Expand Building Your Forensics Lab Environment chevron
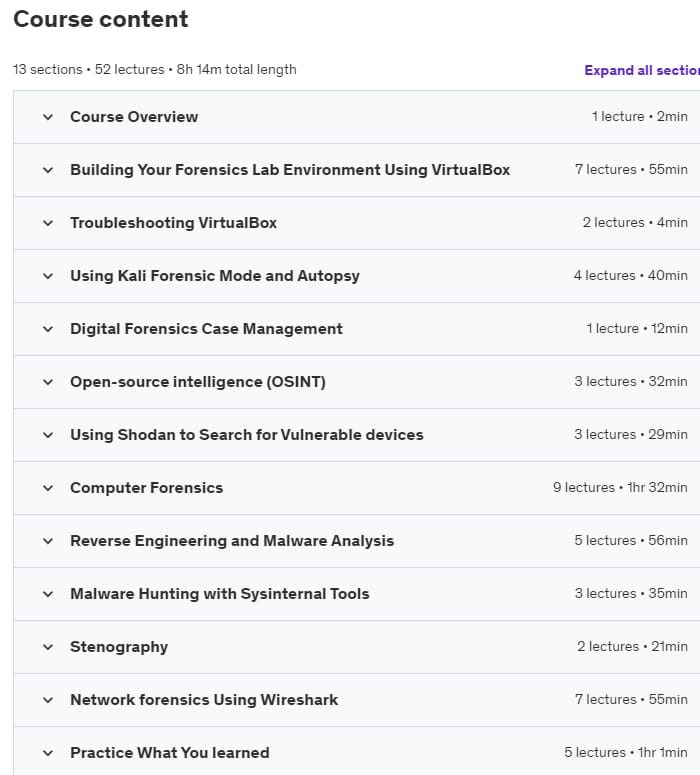Viewport: 700px width, 775px height. 48,170
